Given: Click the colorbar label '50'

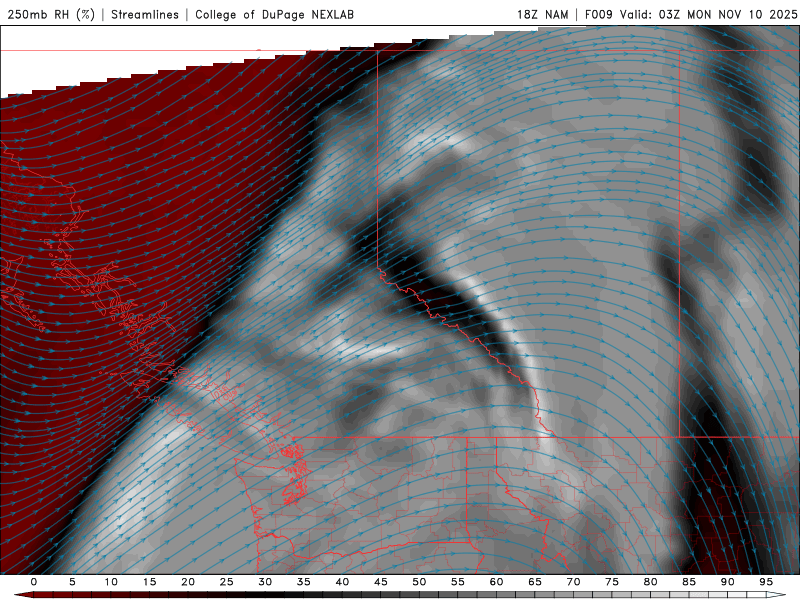Looking at the screenshot, I should [x=419, y=582].
